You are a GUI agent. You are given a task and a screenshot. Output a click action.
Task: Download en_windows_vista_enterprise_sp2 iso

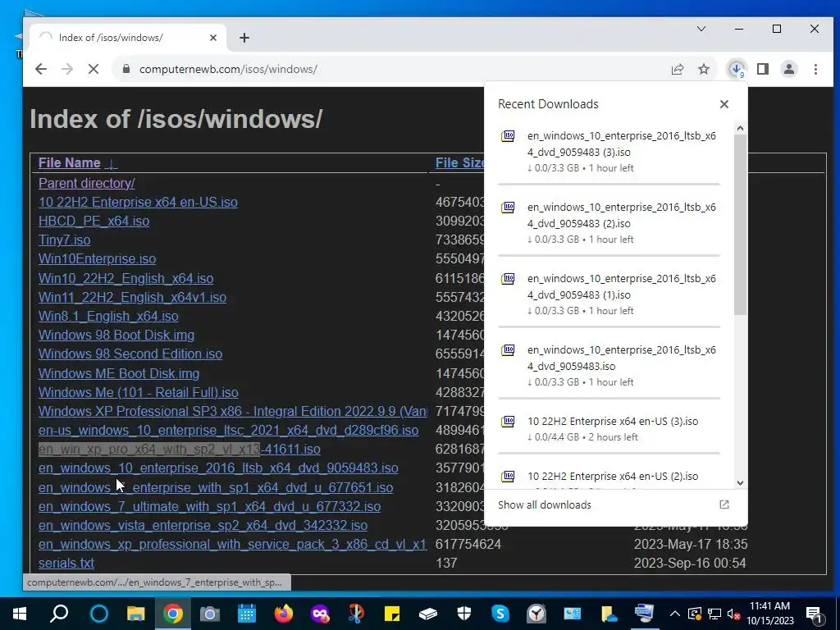pyautogui.click(x=203, y=525)
